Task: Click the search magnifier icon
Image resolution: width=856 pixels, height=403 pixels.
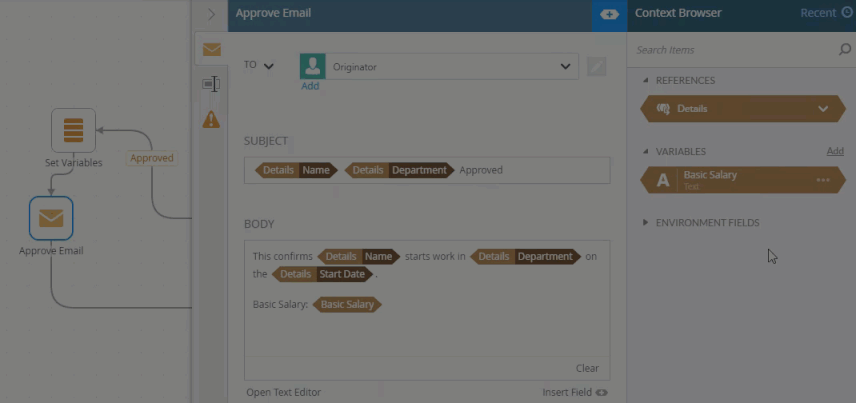Action: (845, 50)
